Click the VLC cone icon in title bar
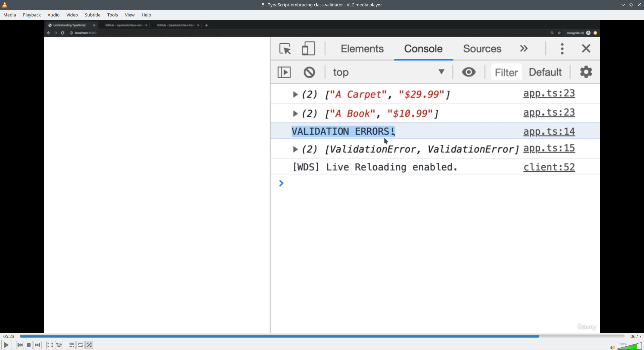 pos(5,5)
